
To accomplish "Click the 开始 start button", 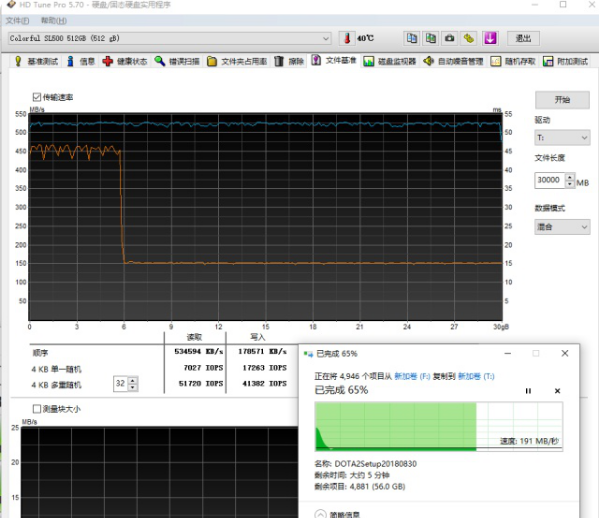I will (x=562, y=100).
